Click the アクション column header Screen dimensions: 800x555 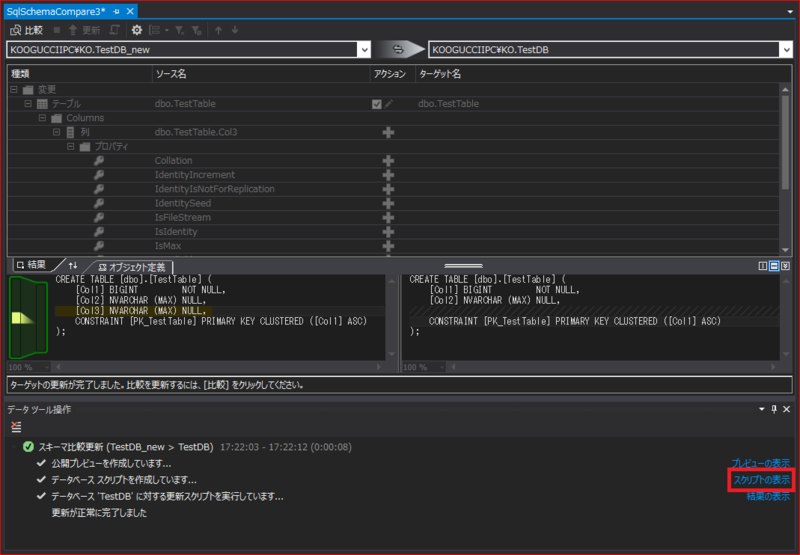pos(392,74)
